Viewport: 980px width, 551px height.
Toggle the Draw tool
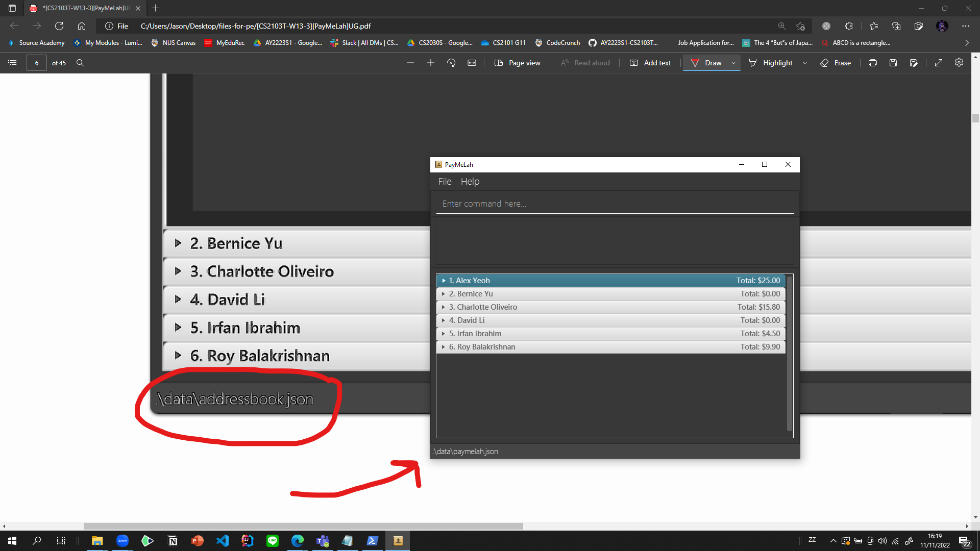click(706, 63)
